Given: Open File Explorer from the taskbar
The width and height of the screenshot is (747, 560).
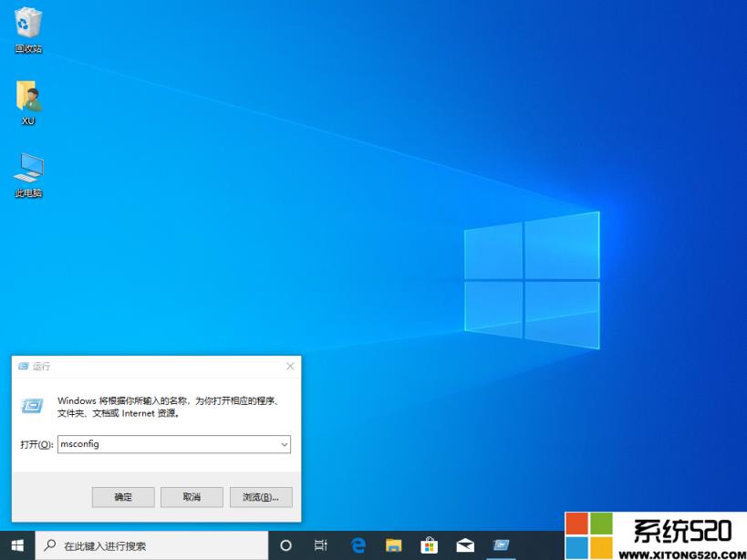Looking at the screenshot, I should pyautogui.click(x=392, y=544).
